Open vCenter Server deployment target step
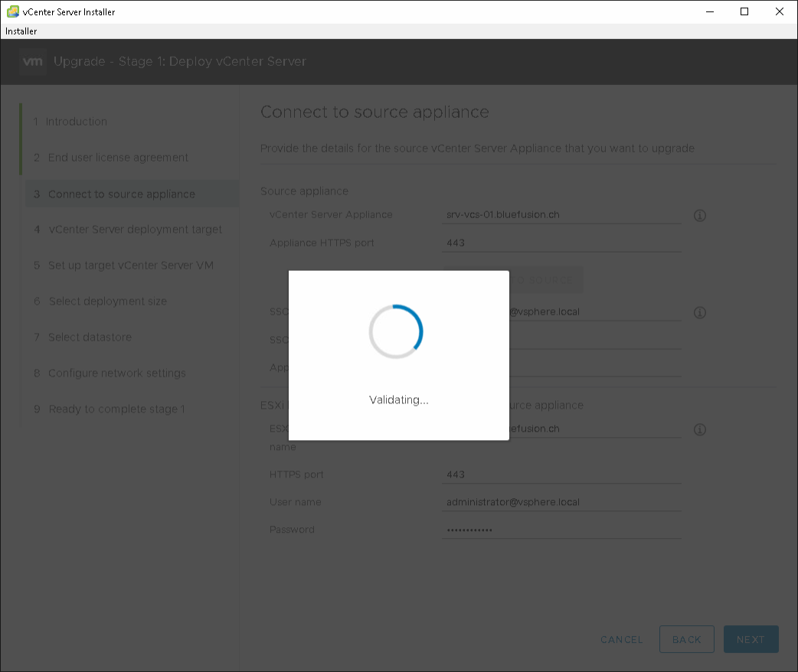 point(135,230)
